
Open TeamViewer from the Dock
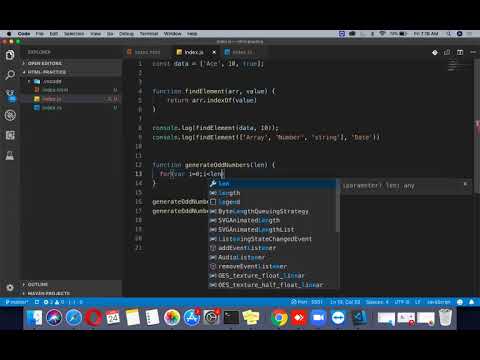[338, 317]
